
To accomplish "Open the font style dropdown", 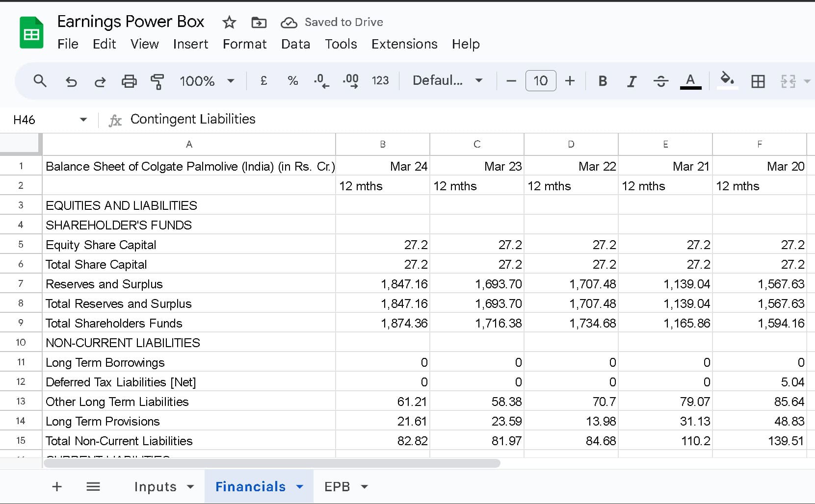I will [x=447, y=81].
